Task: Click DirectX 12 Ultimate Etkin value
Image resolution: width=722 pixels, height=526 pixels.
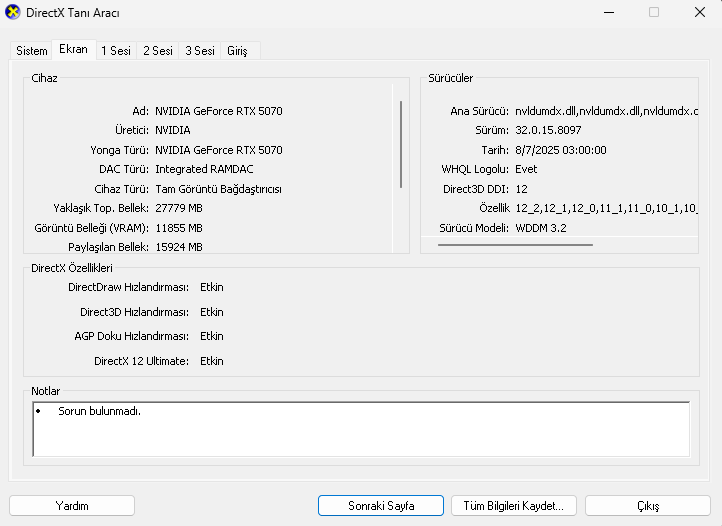Action: (212, 361)
